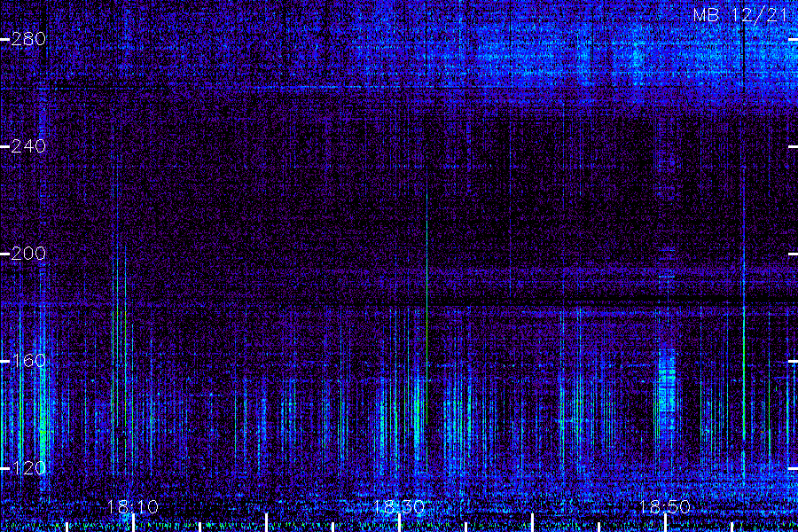Select the 18:10 time label
The image size is (798, 532).
point(133,507)
